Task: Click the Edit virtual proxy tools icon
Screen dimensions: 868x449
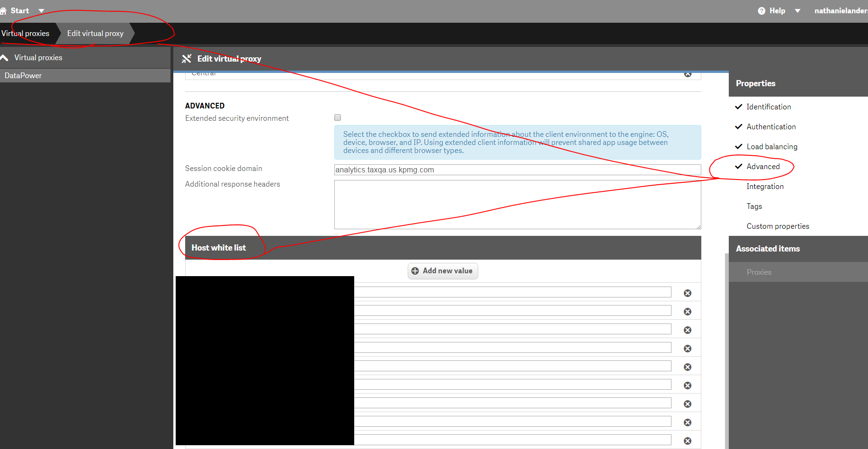Action: click(x=187, y=58)
